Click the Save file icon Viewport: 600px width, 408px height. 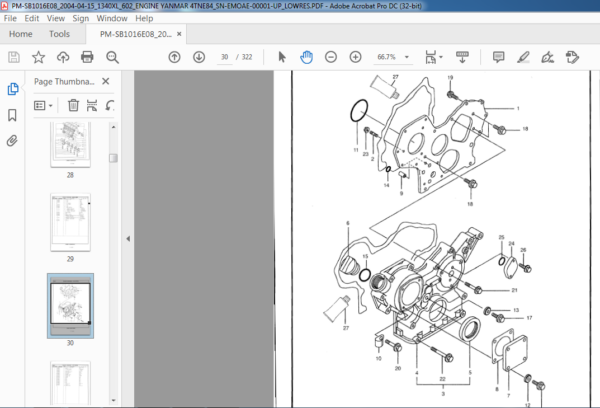click(14, 57)
